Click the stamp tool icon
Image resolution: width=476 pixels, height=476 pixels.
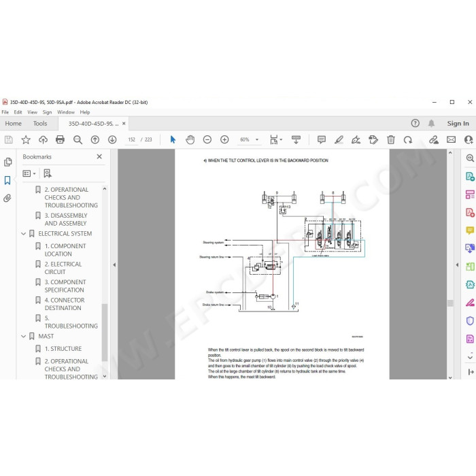coord(373,139)
